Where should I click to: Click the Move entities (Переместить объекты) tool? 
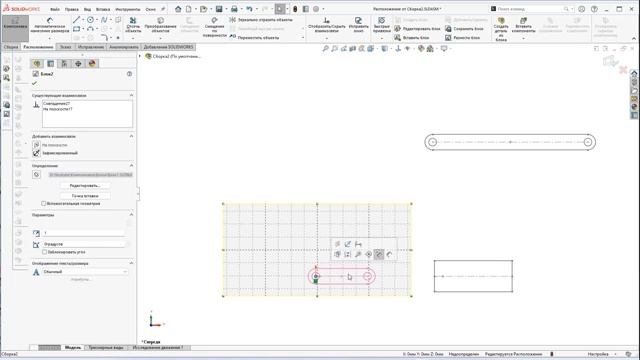(254, 38)
